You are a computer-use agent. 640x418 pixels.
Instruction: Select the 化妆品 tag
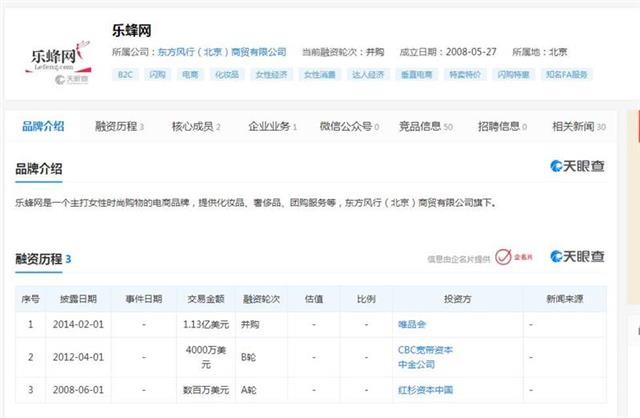click(x=224, y=74)
